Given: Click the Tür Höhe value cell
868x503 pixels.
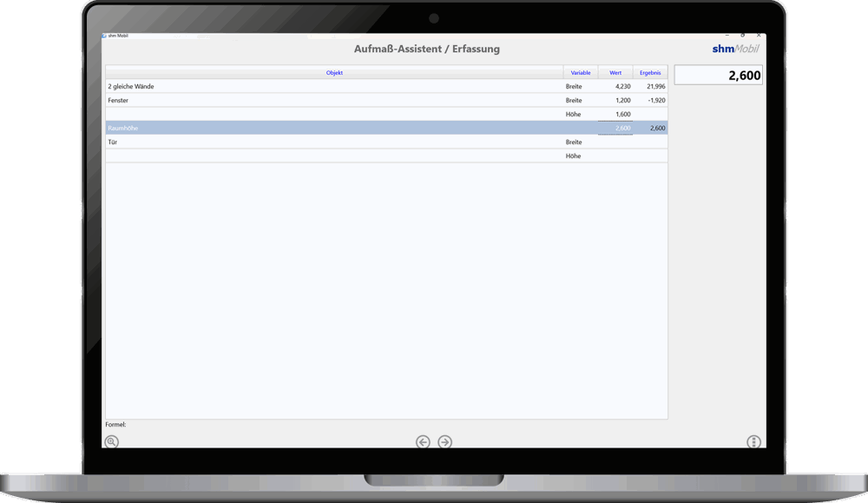Looking at the screenshot, I should (x=615, y=156).
